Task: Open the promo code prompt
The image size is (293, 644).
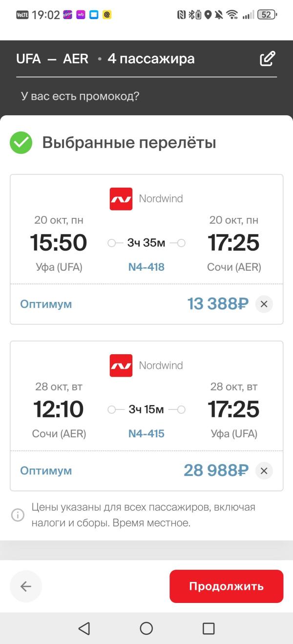Action: coord(80,96)
